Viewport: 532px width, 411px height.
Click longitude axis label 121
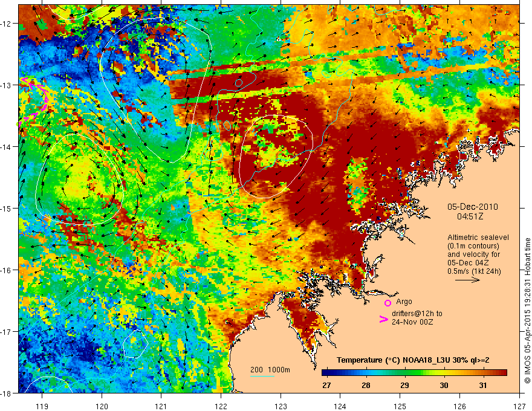(161, 406)
